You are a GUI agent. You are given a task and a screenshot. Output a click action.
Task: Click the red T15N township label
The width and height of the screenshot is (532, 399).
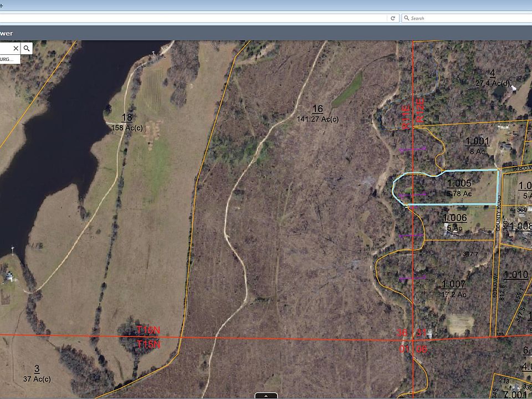149,344
